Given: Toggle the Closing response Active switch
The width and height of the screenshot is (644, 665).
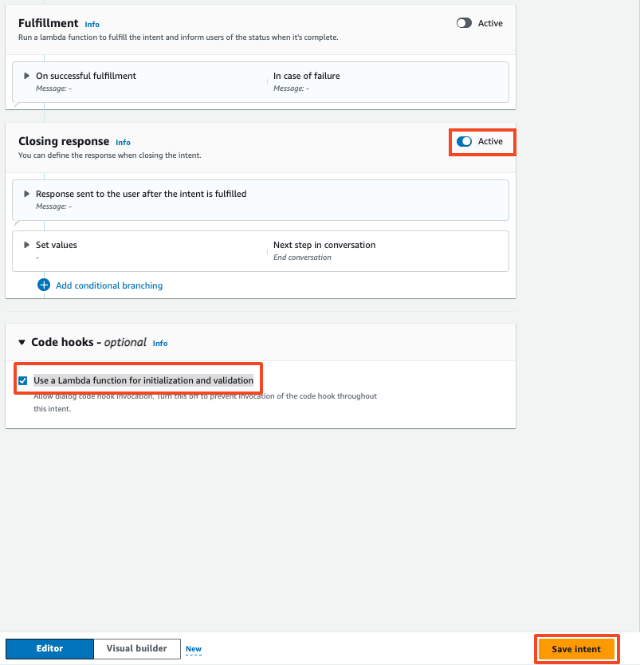Looking at the screenshot, I should click(464, 141).
